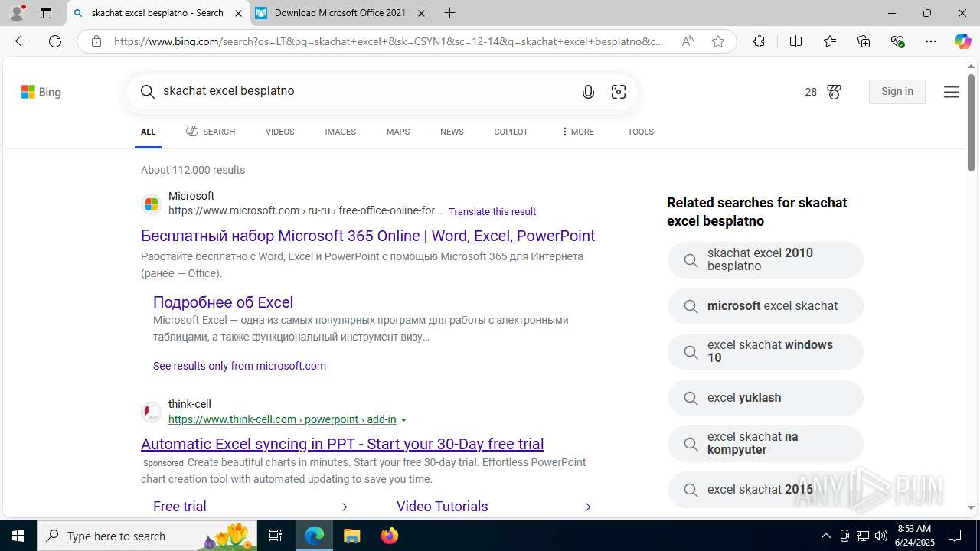Select related search skachat excel 2010 besplatno
Image resolution: width=980 pixels, height=551 pixels.
(x=766, y=260)
